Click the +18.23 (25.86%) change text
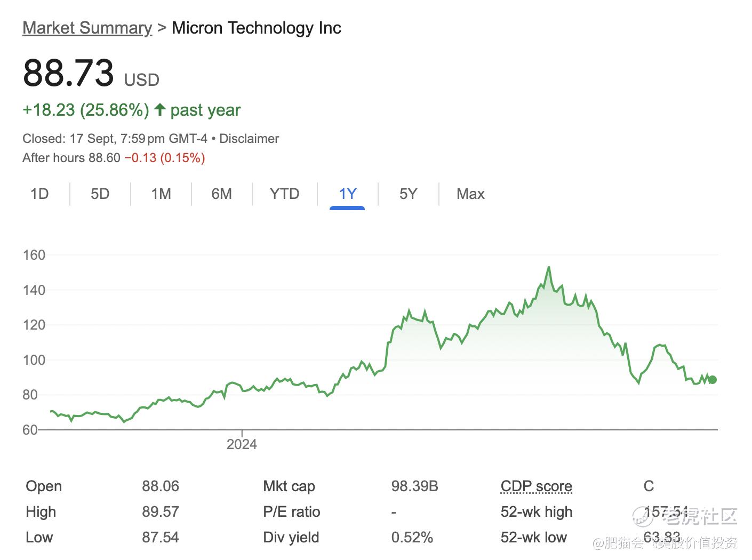This screenshot has height=560, width=752. point(86,110)
